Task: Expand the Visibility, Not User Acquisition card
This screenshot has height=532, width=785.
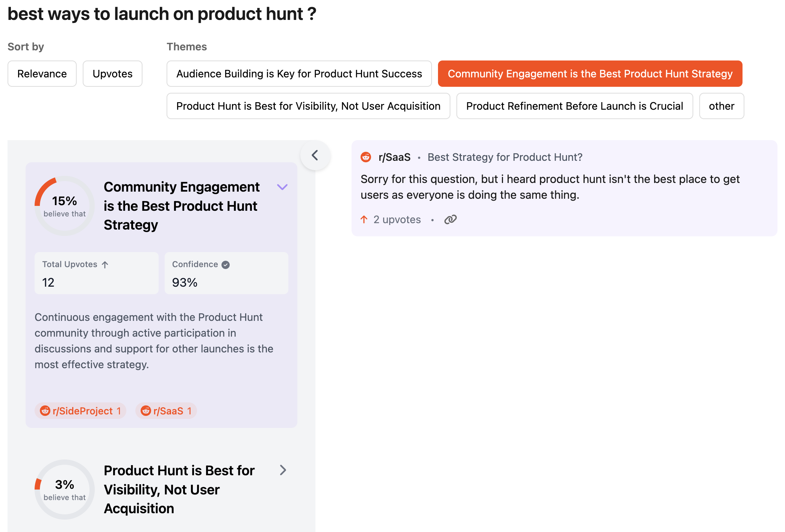Action: pos(283,470)
